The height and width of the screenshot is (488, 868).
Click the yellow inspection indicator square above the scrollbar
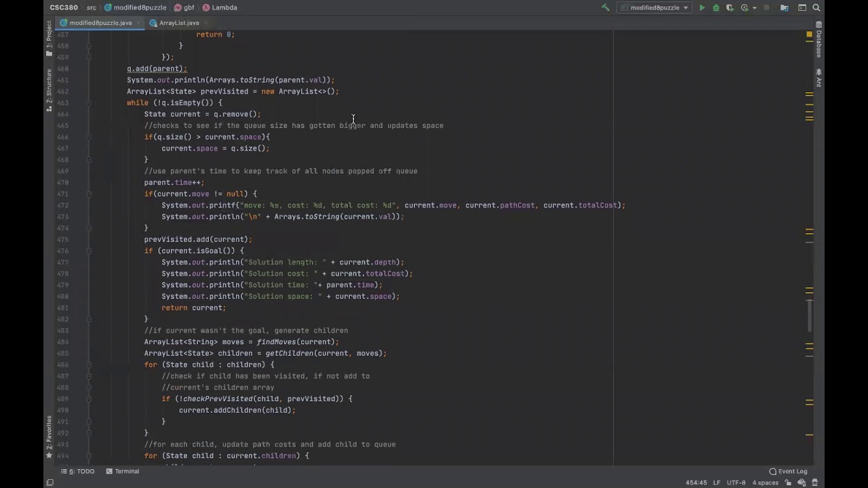click(x=809, y=34)
